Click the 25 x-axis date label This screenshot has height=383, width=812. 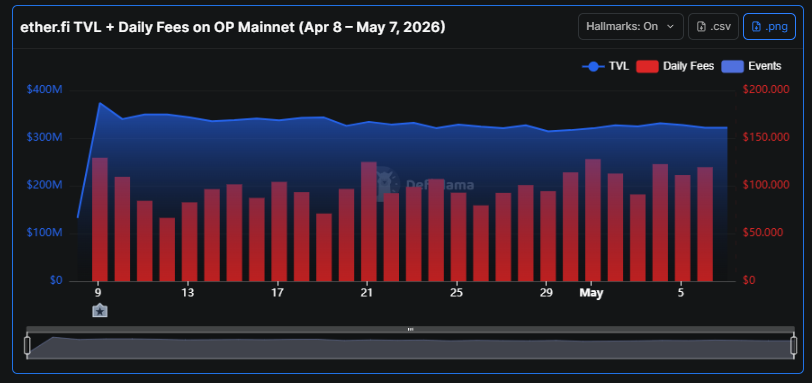[x=456, y=292]
